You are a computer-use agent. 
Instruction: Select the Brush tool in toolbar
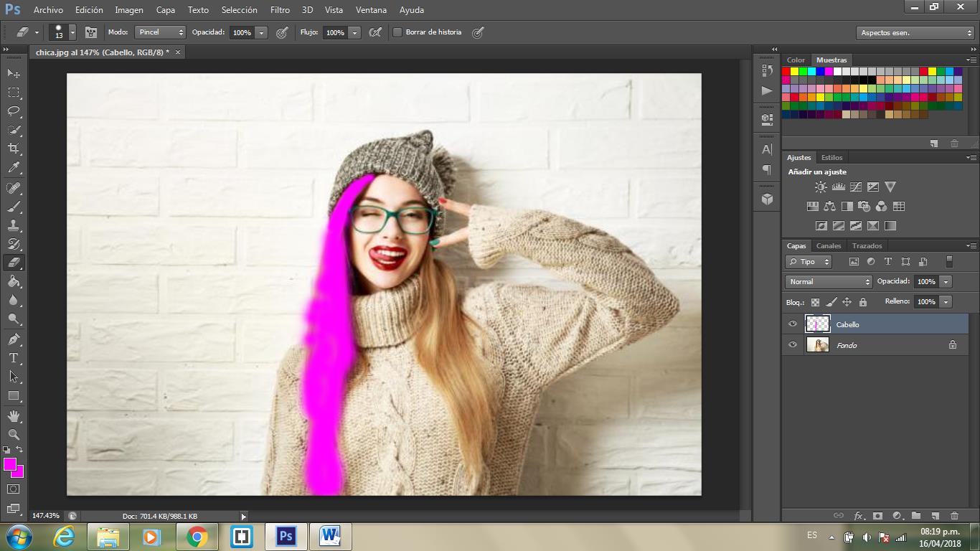(x=14, y=207)
